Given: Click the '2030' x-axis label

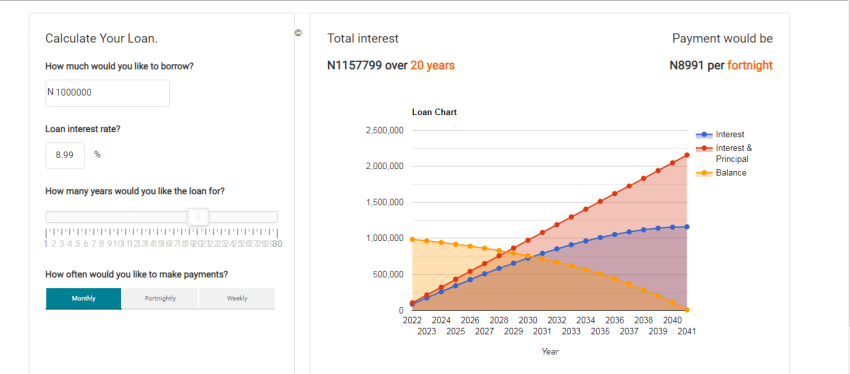Looking at the screenshot, I should tap(528, 320).
